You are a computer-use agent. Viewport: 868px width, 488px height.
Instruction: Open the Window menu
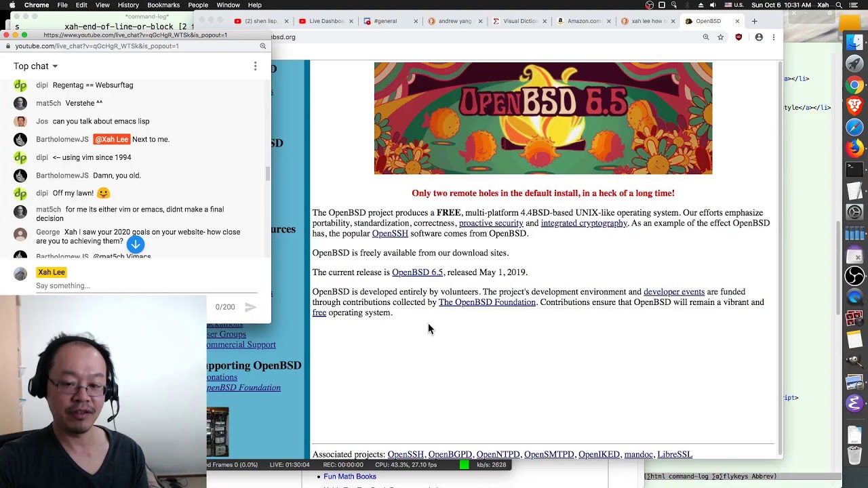(228, 5)
